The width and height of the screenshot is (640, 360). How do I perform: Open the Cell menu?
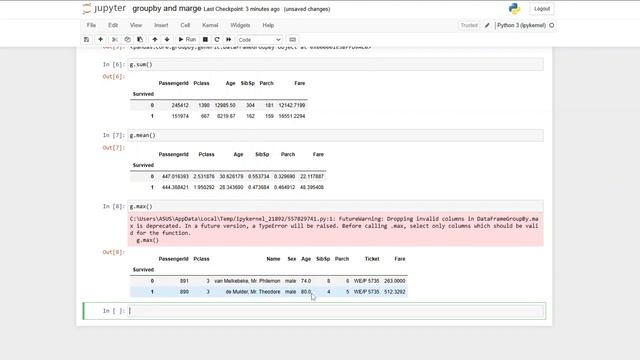point(185,25)
